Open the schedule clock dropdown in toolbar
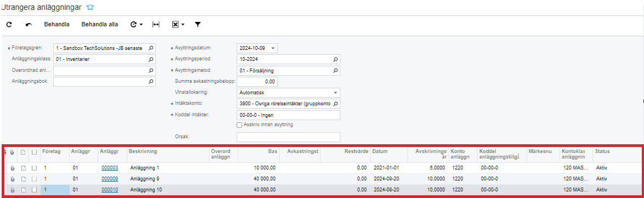The image size is (644, 198). [136, 25]
